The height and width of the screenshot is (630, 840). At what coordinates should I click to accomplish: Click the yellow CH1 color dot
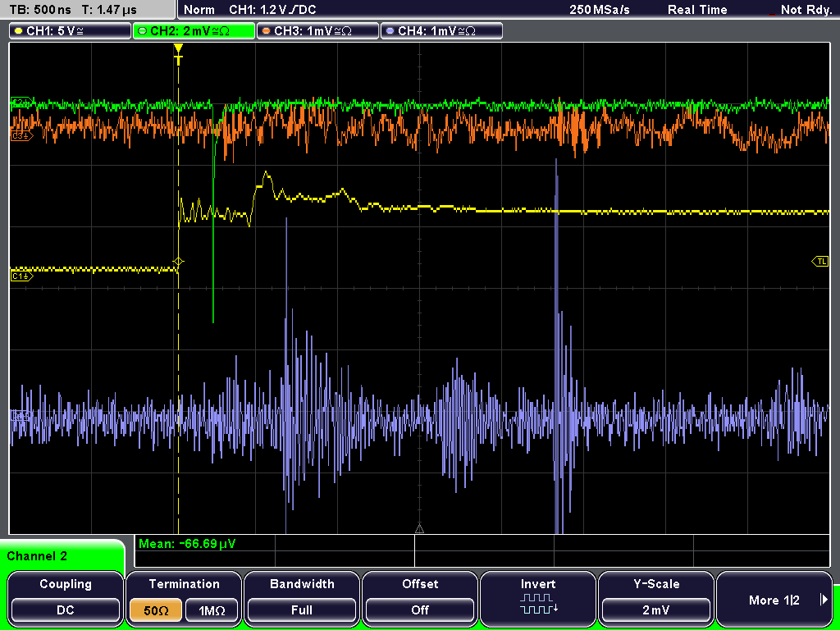pos(19,31)
